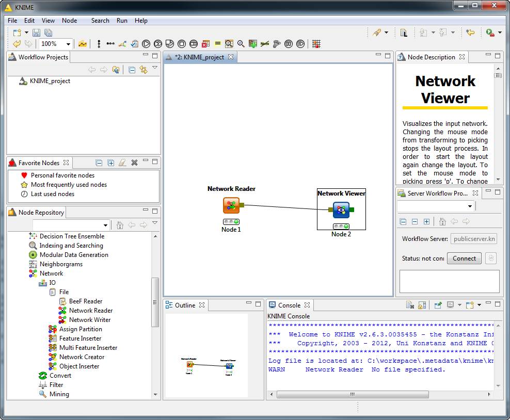This screenshot has height=420, width=510.
Task: Open the Node Repository view menu triangle
Action: [155, 223]
